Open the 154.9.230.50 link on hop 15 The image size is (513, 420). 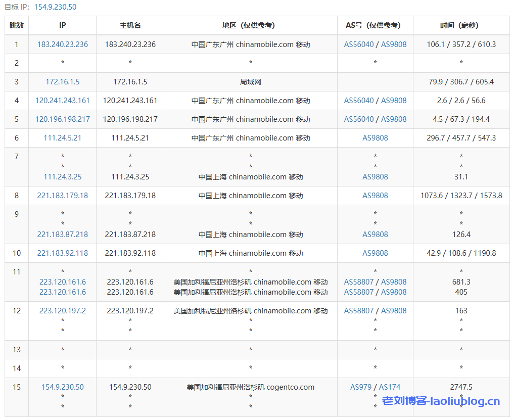pos(62,387)
